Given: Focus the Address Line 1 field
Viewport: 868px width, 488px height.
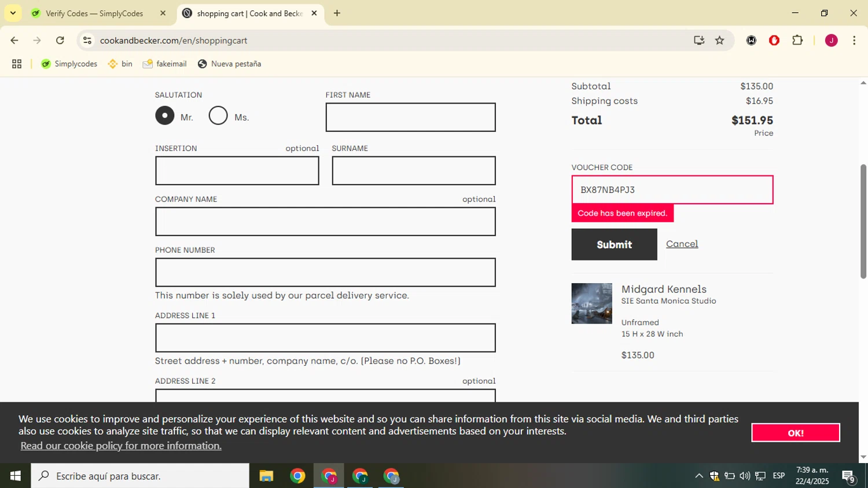Looking at the screenshot, I should point(325,338).
